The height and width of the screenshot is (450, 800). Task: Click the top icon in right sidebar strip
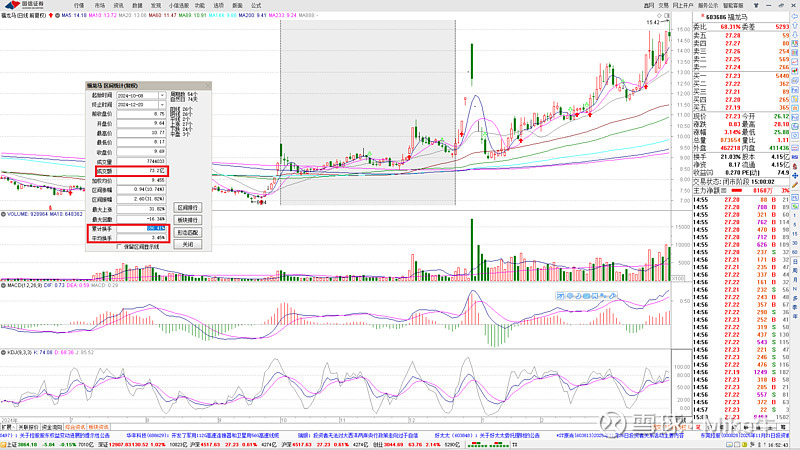pyautogui.click(x=794, y=17)
